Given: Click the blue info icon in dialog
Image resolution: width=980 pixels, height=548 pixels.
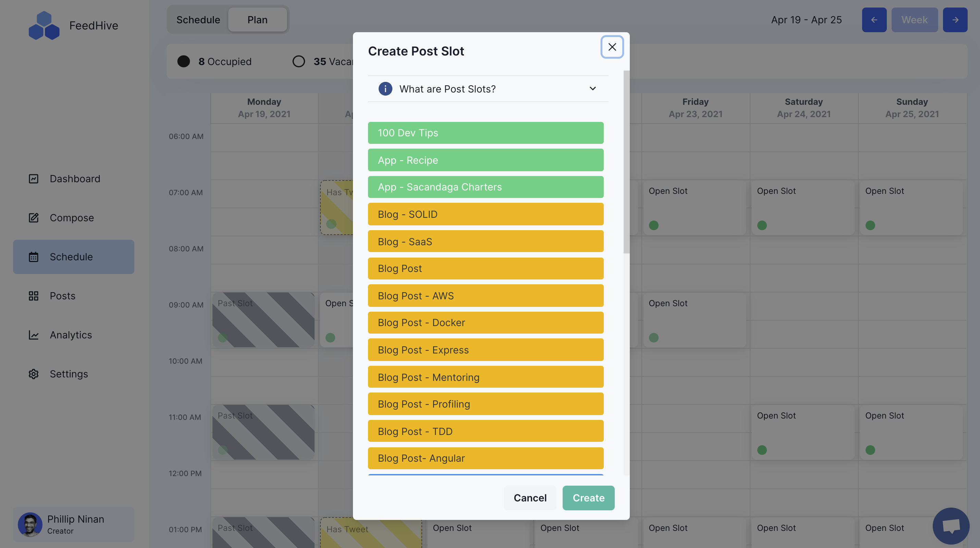Looking at the screenshot, I should pos(385,89).
